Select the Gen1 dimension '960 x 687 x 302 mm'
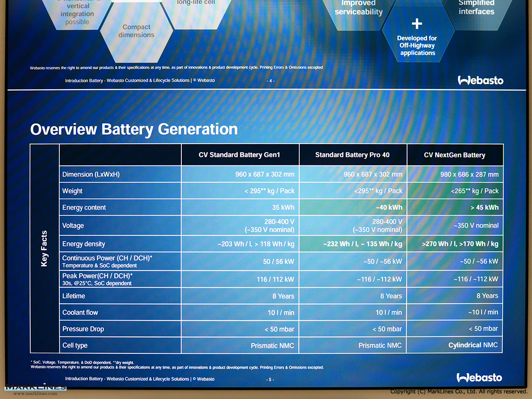The width and height of the screenshot is (532, 399). tap(265, 174)
